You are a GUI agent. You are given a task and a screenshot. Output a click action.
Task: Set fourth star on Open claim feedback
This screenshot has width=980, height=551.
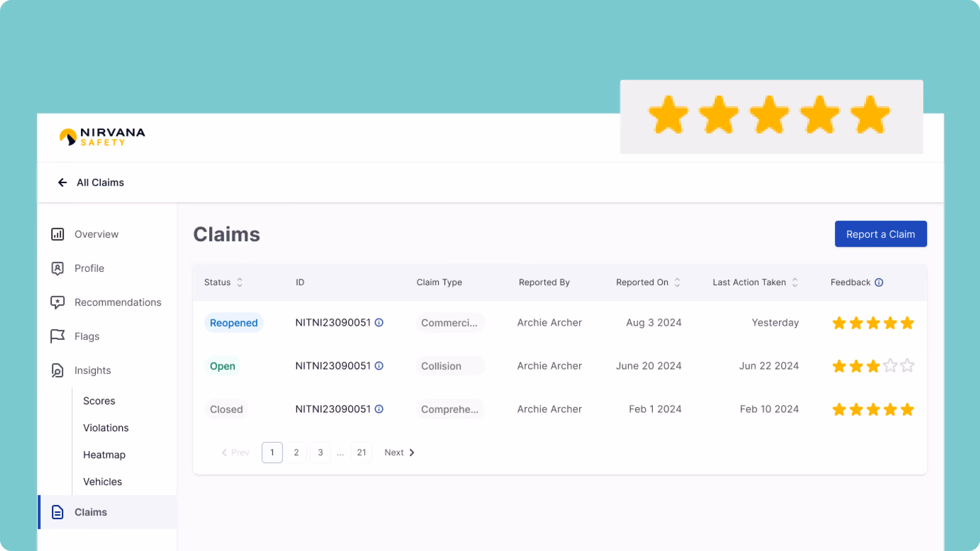890,366
